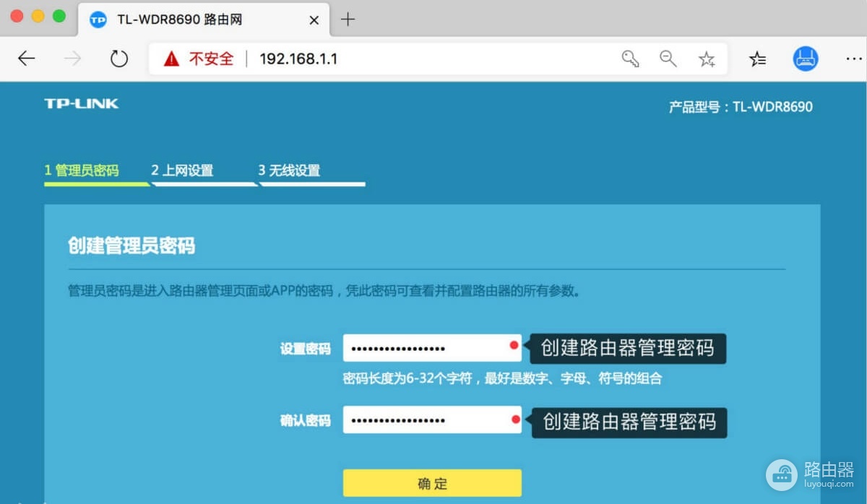The image size is (867, 504).
Task: Add this page to favorites with the star icon
Action: (707, 59)
